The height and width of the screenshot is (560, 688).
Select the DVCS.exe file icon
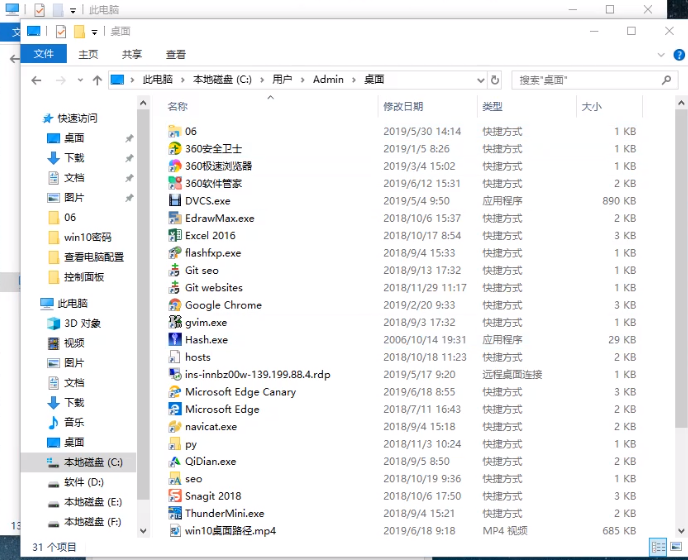(x=175, y=201)
